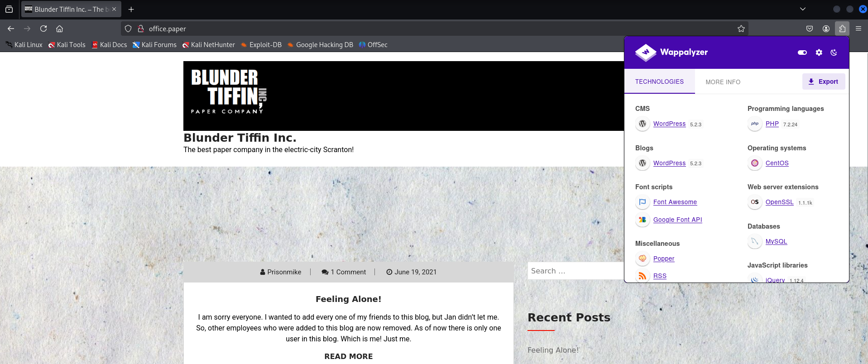This screenshot has width=868, height=364.
Task: Open the Google Hacking DB bookmark
Action: click(320, 45)
